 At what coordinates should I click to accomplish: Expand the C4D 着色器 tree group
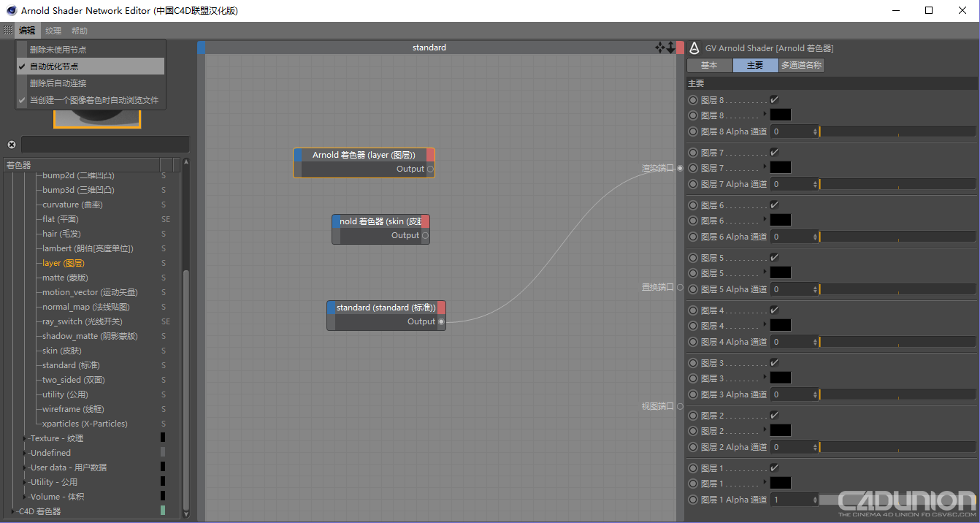(12, 511)
